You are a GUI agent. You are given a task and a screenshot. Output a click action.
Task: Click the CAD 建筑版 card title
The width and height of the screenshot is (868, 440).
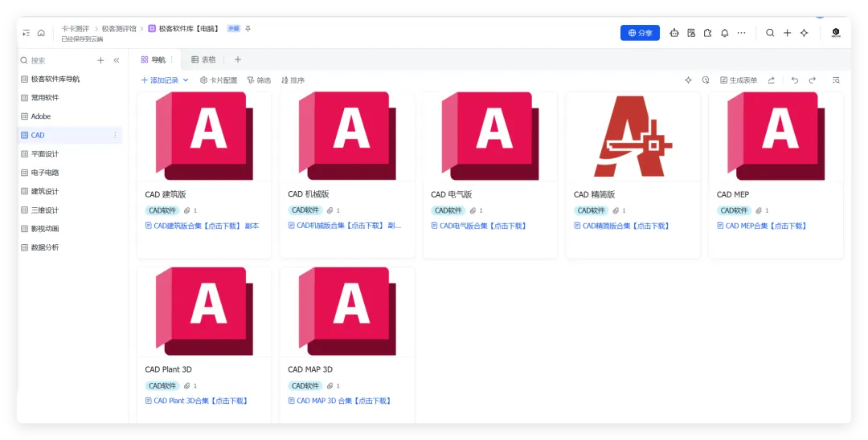[166, 194]
